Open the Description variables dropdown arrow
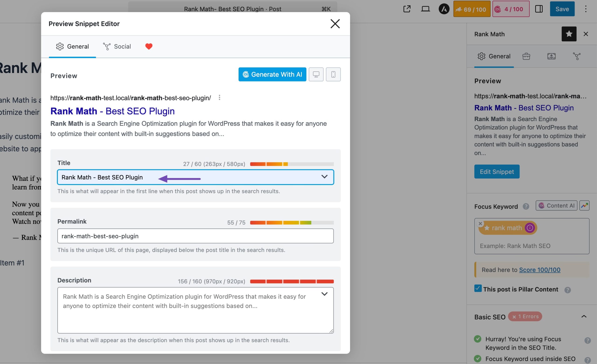Screen dimensions: 597x364 (x=324, y=294)
